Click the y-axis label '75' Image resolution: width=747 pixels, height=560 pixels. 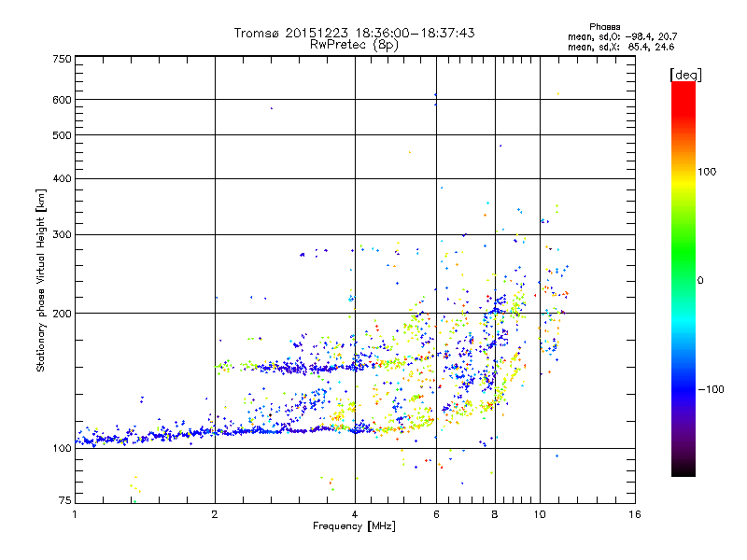(x=65, y=500)
